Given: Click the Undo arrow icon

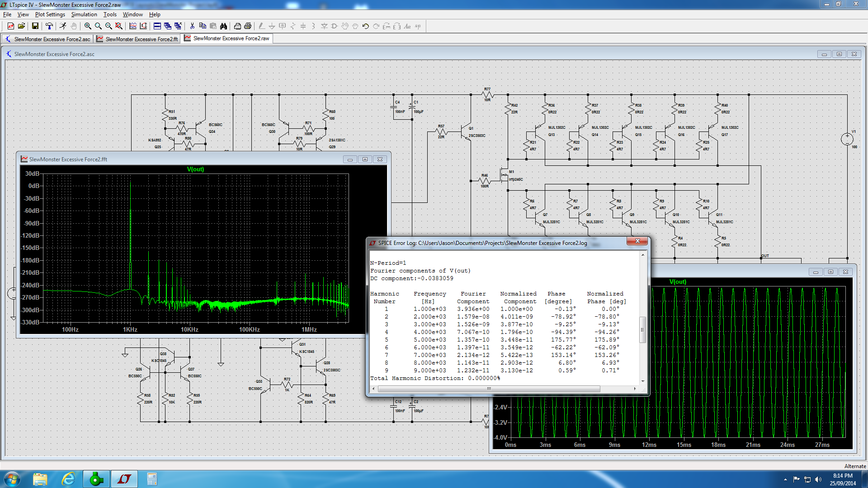Looking at the screenshot, I should pos(366,26).
